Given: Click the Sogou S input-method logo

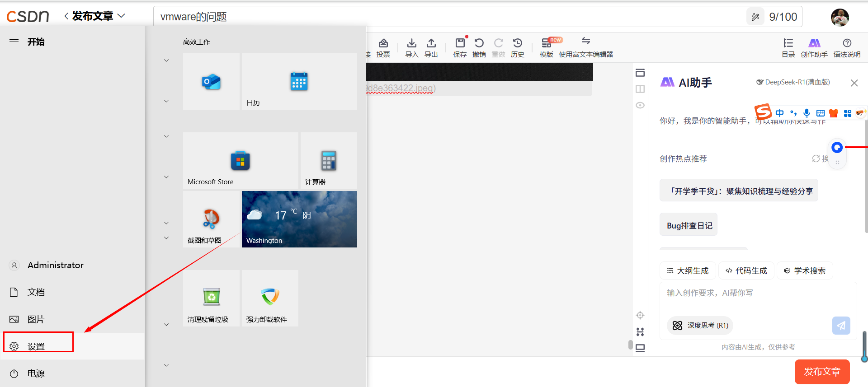Looking at the screenshot, I should coord(763,111).
